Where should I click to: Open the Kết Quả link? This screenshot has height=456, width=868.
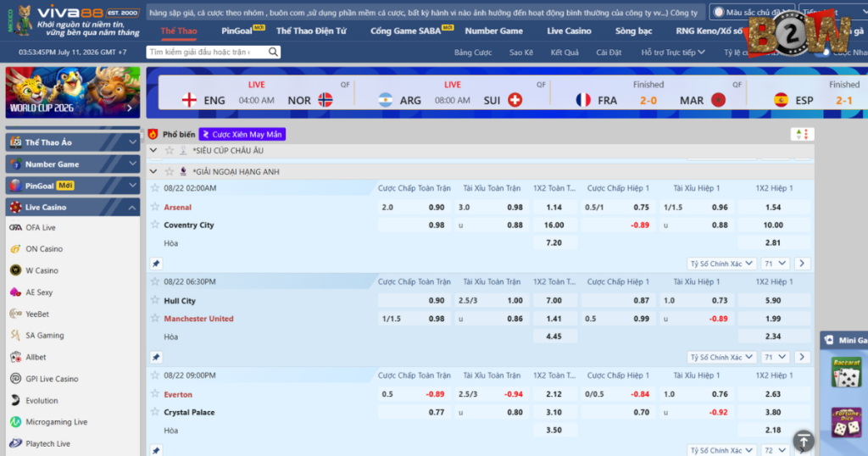(565, 53)
